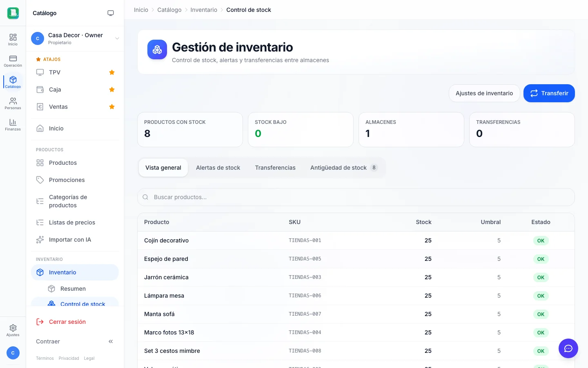Open Promociones menu item
Image resolution: width=588 pixels, height=368 pixels.
click(x=75, y=180)
